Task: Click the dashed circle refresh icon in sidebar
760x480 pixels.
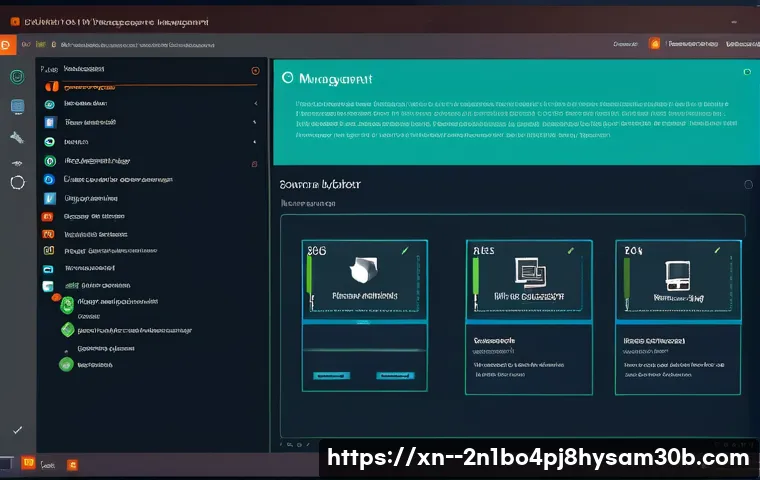Action: pyautogui.click(x=17, y=182)
